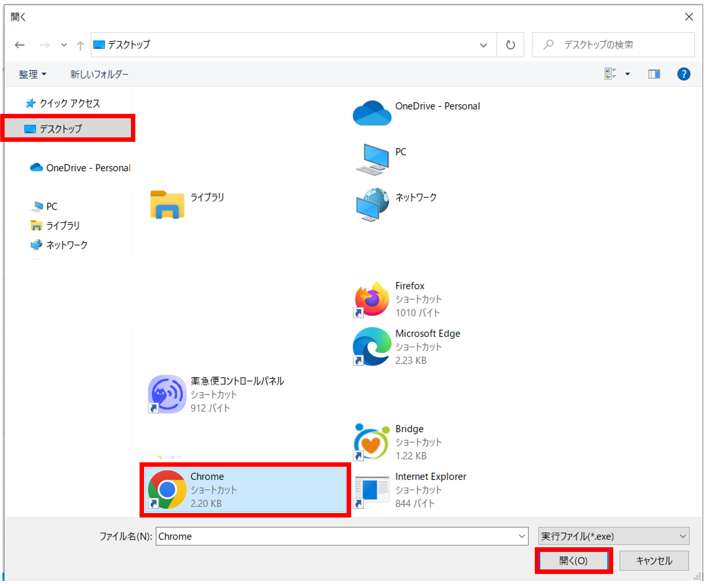Select デスクトップ in the navigation pane
This screenshot has height=584, width=706.
(x=60, y=129)
